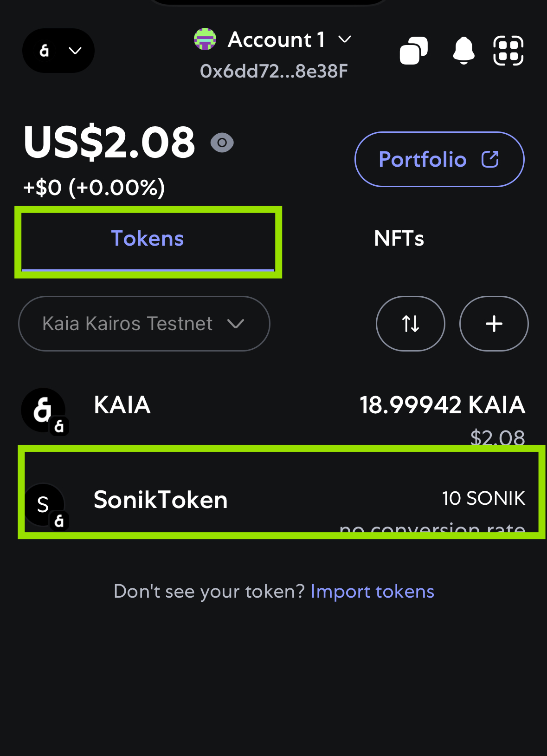Copy the 0x6dd72...8e38F address text

[274, 71]
